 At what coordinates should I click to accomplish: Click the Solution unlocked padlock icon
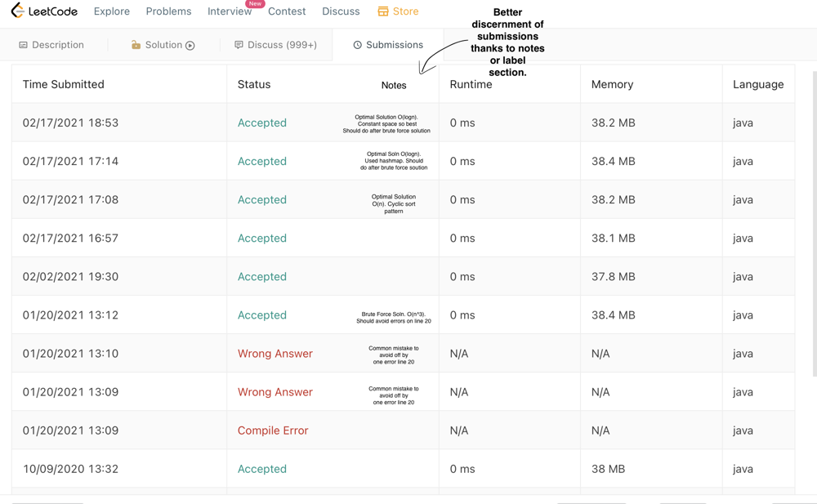(136, 45)
